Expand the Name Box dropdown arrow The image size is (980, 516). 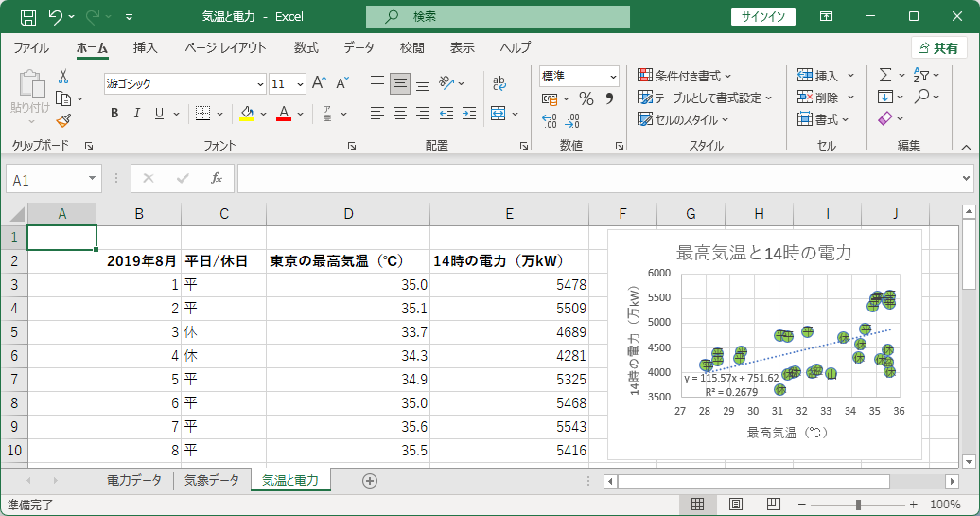[x=92, y=179]
